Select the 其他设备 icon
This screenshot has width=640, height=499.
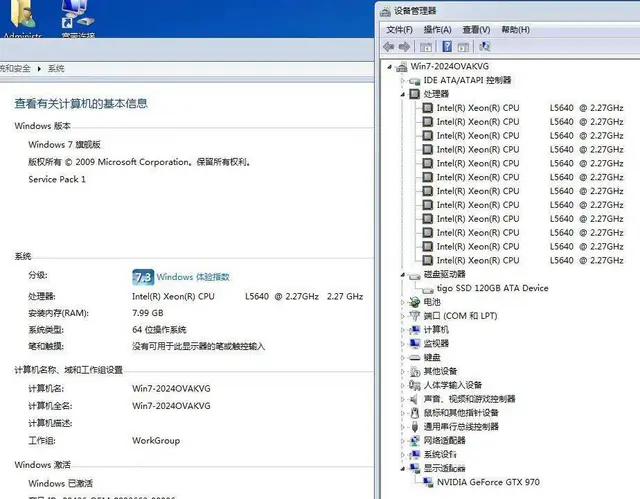click(x=415, y=371)
